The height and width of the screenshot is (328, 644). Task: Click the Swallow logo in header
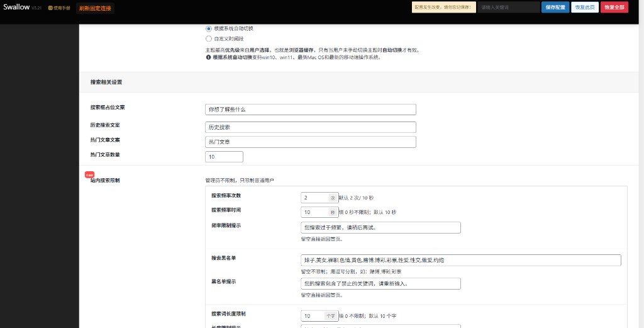pos(16,7)
